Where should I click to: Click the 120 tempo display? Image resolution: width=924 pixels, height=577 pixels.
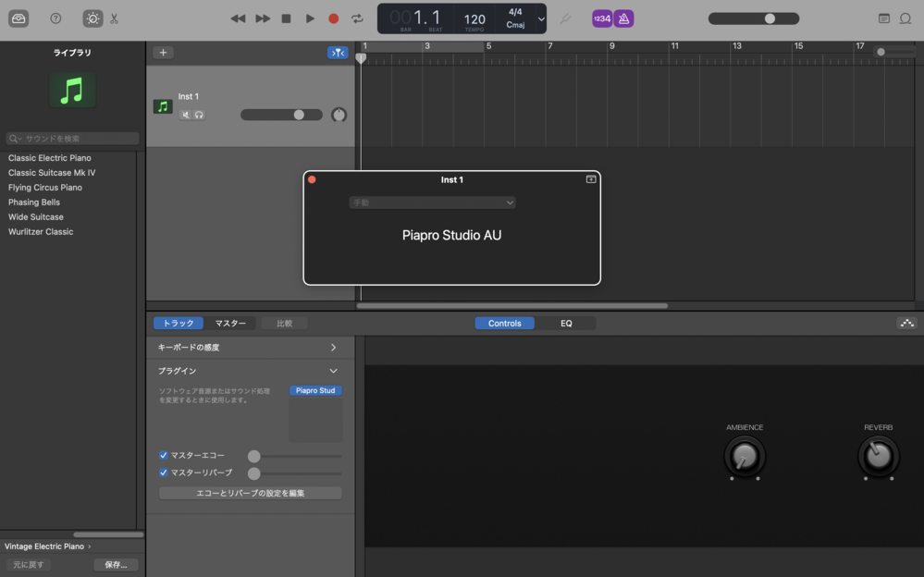point(474,20)
